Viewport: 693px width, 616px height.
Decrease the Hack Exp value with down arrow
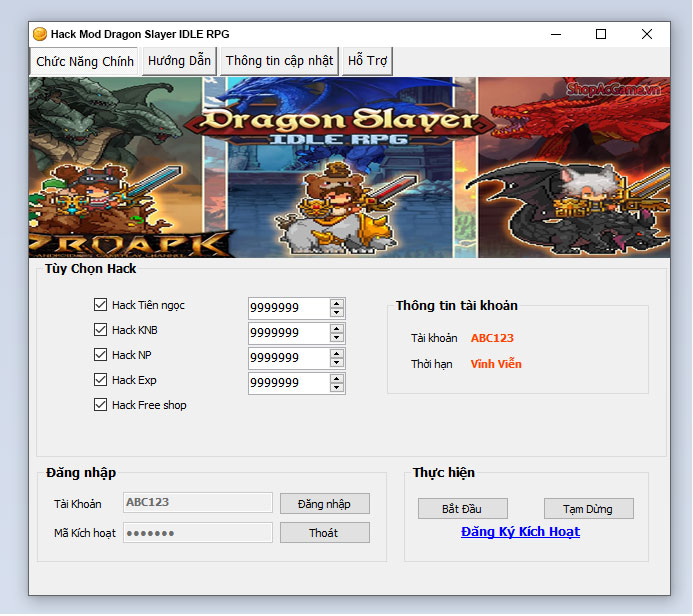pyautogui.click(x=337, y=388)
